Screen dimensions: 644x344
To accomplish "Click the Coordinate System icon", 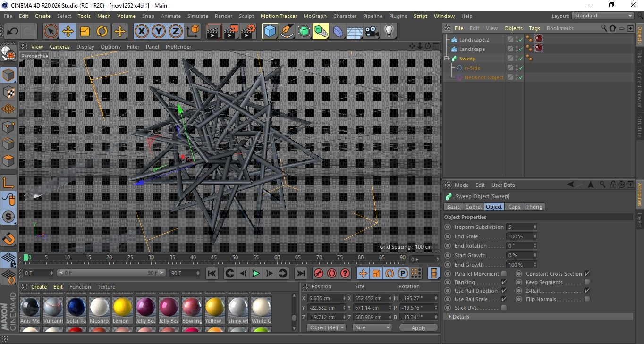I will (x=193, y=32).
